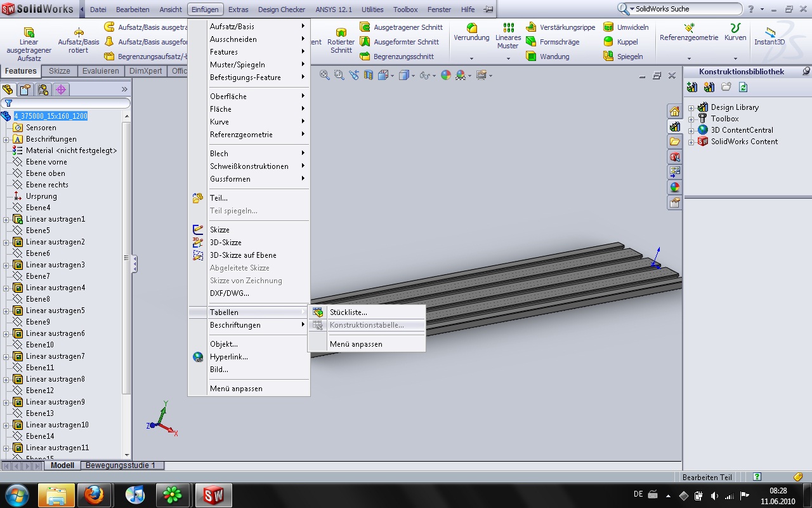Click Menü anpassen in the Einfügen menu

(x=236, y=389)
